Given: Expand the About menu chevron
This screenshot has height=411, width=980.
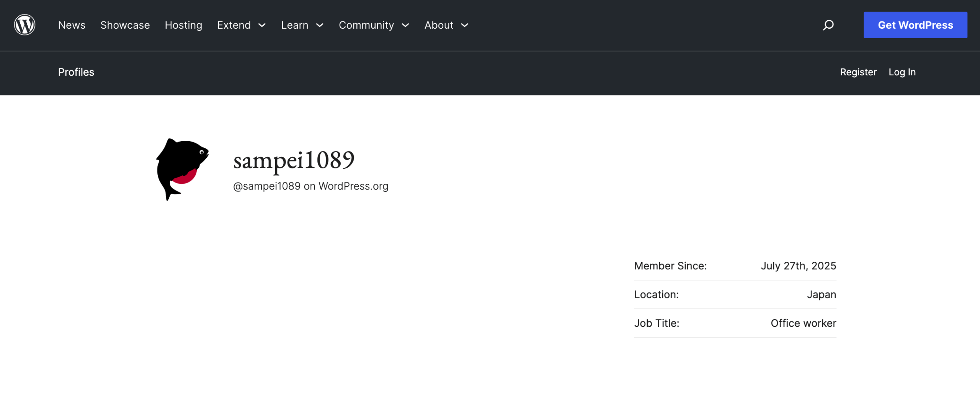Looking at the screenshot, I should (465, 25).
